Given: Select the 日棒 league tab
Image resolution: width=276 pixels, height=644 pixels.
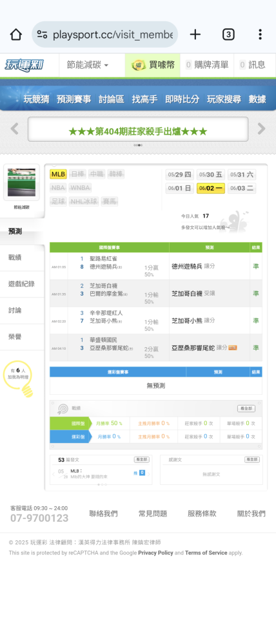Looking at the screenshot, I should point(78,174).
